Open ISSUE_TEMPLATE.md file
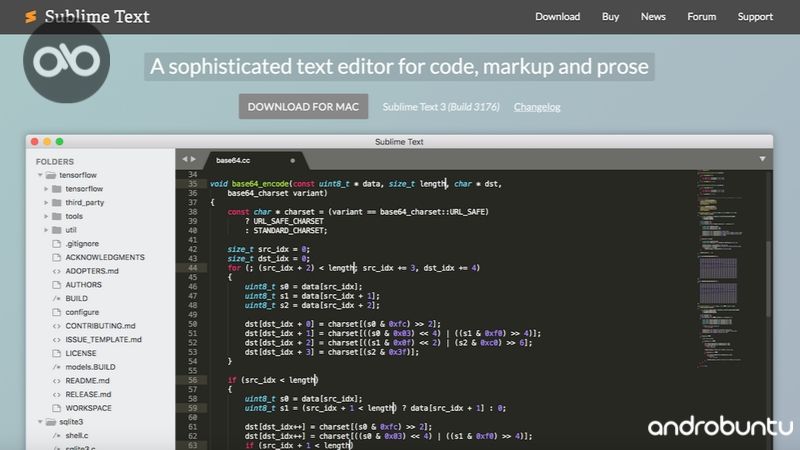Viewport: 800px width, 450px height. click(104, 340)
